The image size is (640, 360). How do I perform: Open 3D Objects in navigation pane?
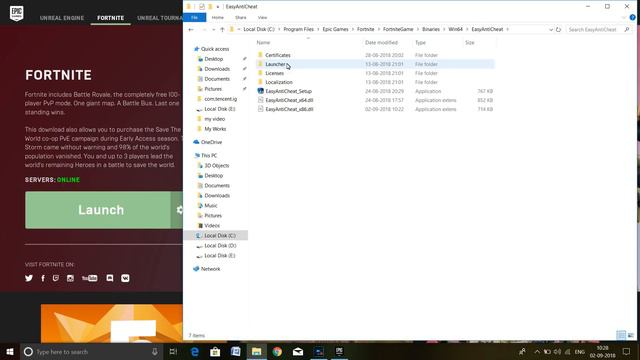[x=216, y=166]
